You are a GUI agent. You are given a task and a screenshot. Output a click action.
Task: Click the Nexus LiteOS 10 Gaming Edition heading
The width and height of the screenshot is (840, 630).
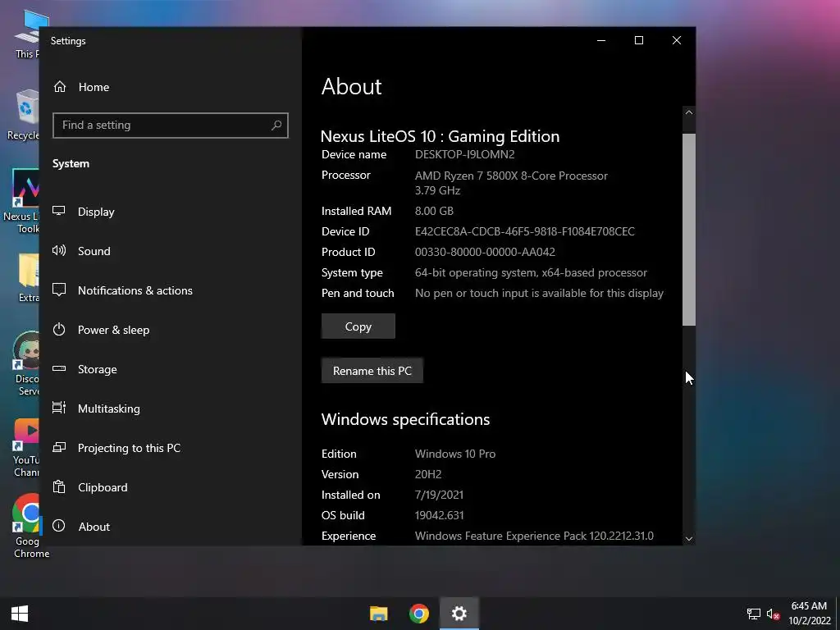coord(440,136)
